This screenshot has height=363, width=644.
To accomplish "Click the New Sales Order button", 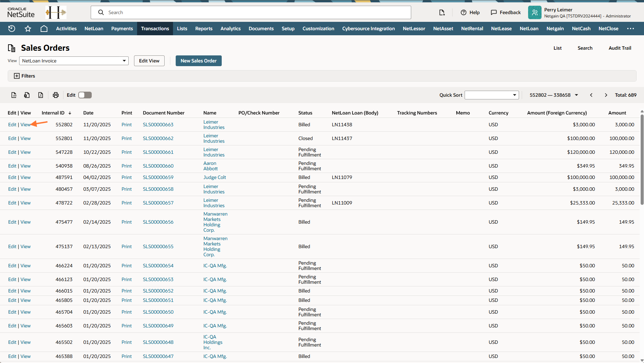I will tap(199, 61).
